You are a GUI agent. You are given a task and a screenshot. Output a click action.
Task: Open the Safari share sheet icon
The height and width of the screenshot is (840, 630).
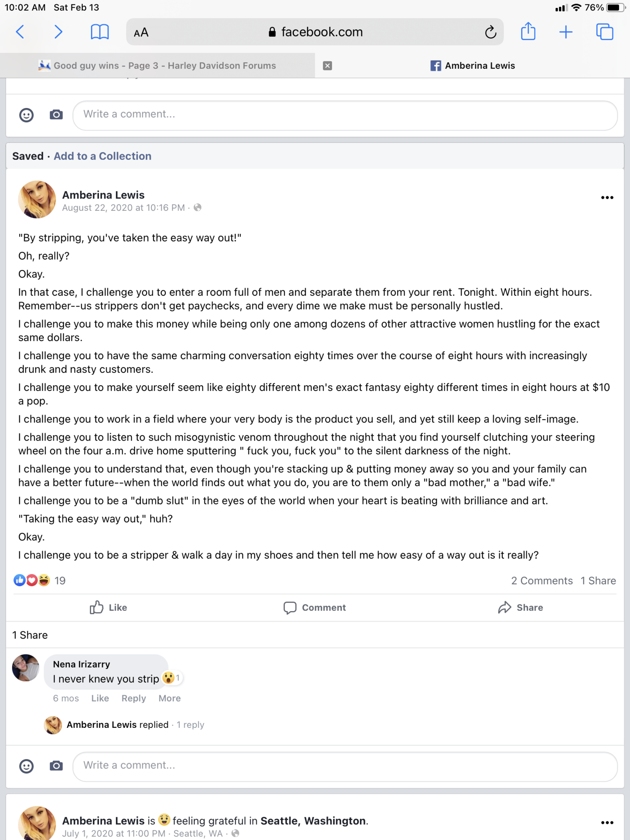click(x=528, y=32)
